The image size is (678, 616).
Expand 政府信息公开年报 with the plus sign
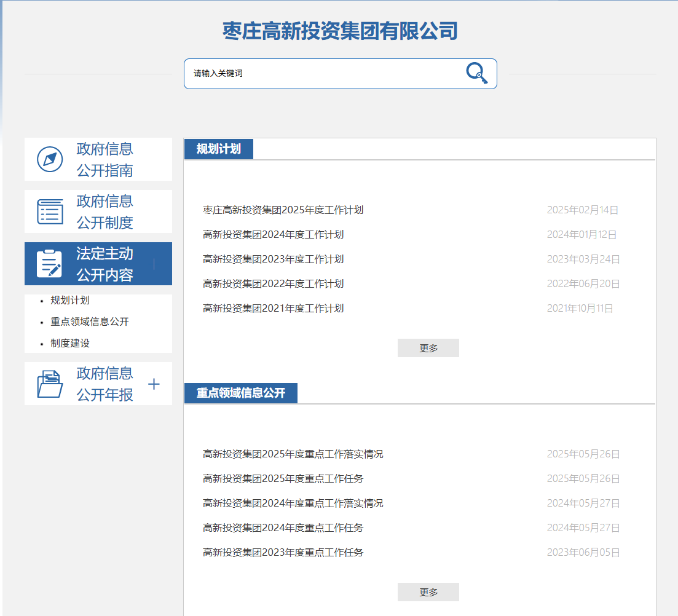pyautogui.click(x=154, y=384)
